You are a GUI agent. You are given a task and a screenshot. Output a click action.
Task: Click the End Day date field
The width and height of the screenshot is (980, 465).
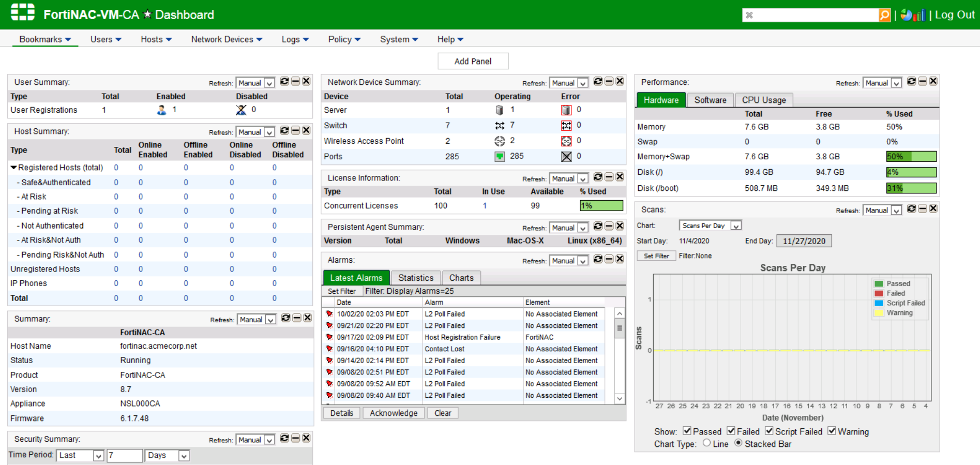[804, 241]
